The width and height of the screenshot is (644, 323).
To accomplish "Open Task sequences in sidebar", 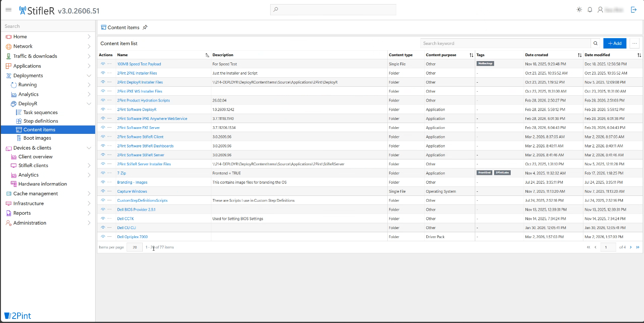I will click(x=40, y=112).
